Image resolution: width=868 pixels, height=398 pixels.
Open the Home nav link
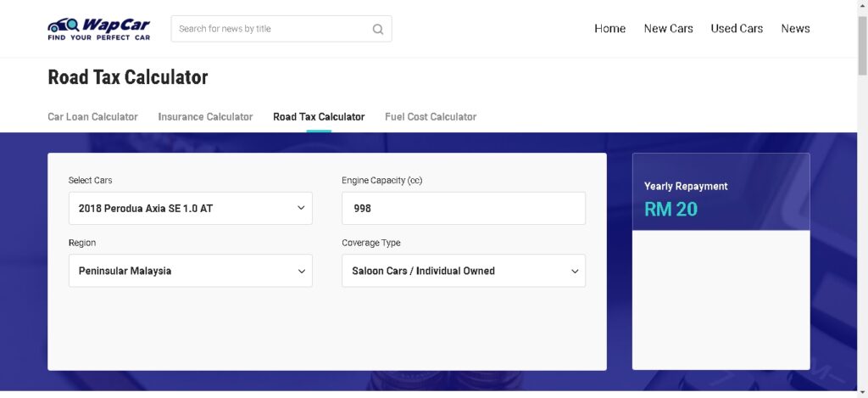tap(610, 28)
